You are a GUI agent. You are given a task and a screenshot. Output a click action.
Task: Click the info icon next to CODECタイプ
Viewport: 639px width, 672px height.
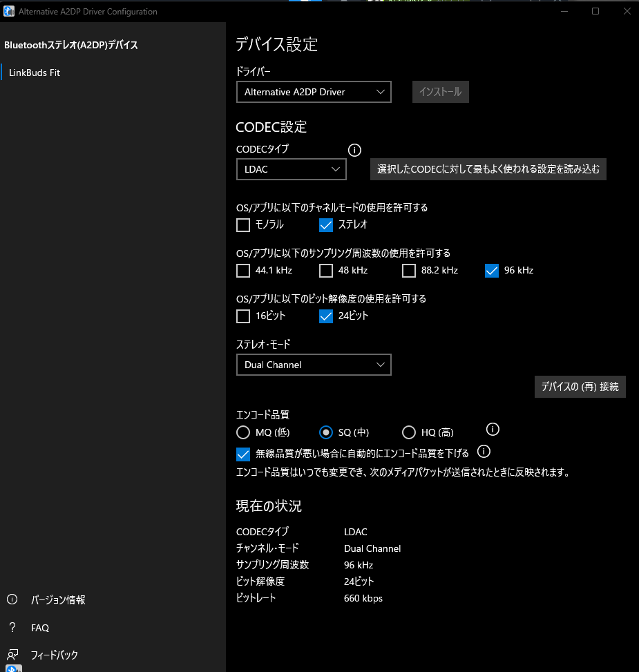pyautogui.click(x=354, y=150)
